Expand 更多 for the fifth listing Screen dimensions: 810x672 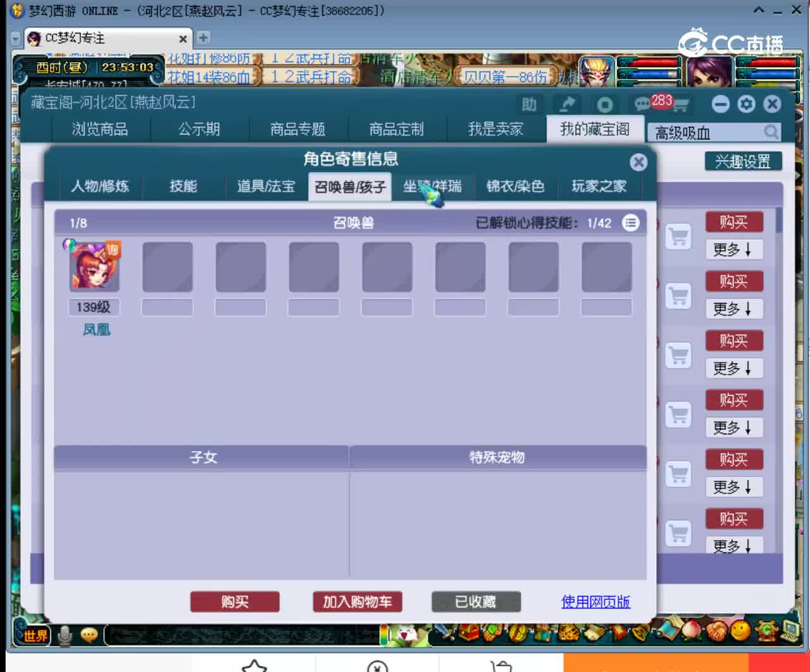click(x=734, y=487)
